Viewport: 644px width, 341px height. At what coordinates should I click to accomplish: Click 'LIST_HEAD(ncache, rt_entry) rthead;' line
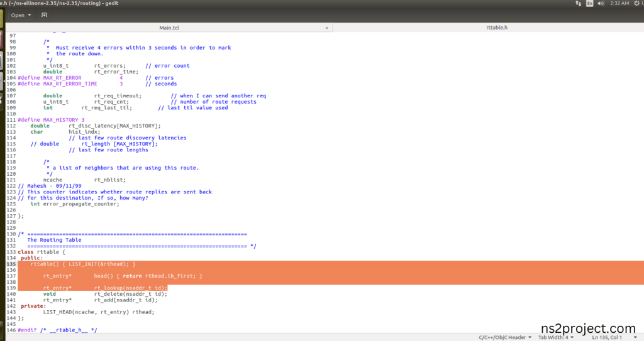(99, 312)
